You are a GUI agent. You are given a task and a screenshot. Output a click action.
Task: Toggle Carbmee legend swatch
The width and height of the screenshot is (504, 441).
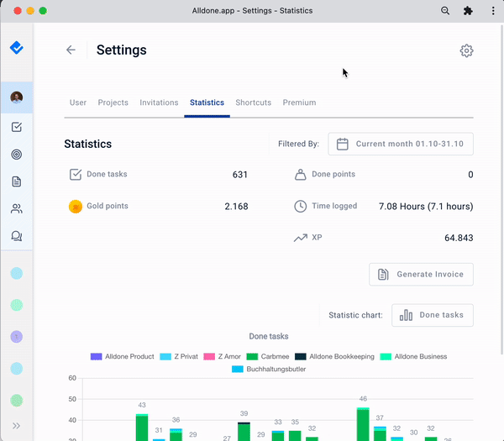252,356
